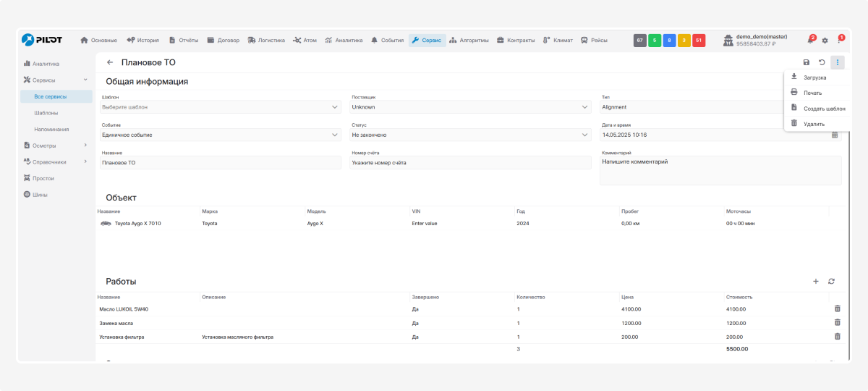Click the undo/reset arrow icon
Screen dimensions: 868x391
(822, 62)
